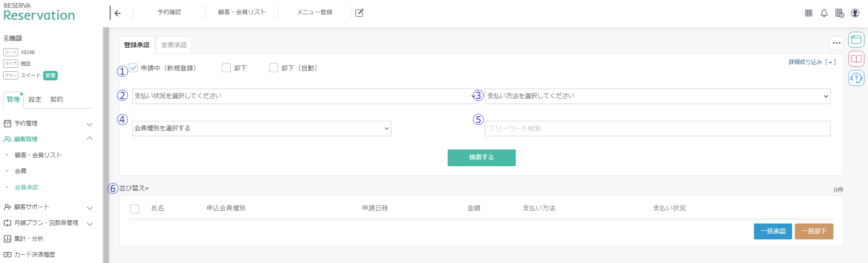The height and width of the screenshot is (263, 868).
Task: Open the three-dot more options button
Action: 837,43
